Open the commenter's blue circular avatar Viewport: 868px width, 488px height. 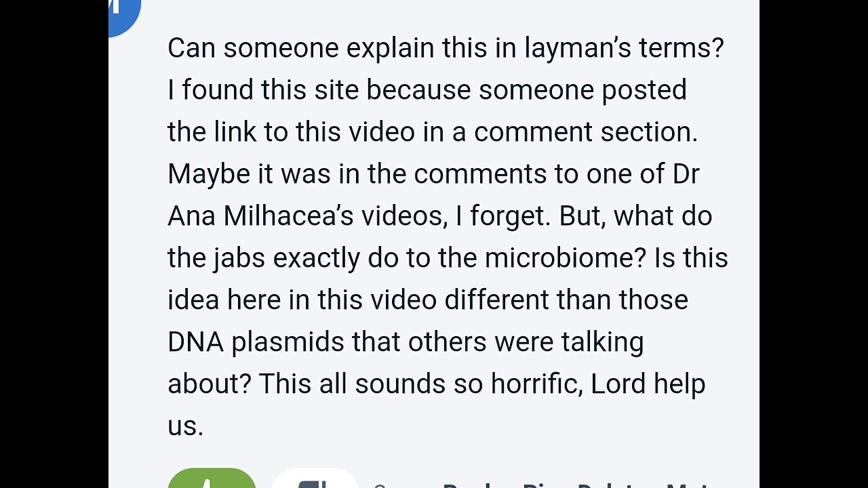(x=124, y=14)
